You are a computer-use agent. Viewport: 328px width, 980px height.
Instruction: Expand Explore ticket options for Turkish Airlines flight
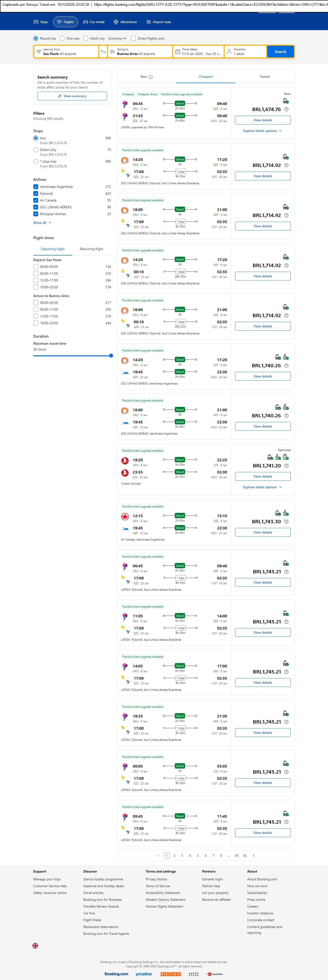click(263, 487)
